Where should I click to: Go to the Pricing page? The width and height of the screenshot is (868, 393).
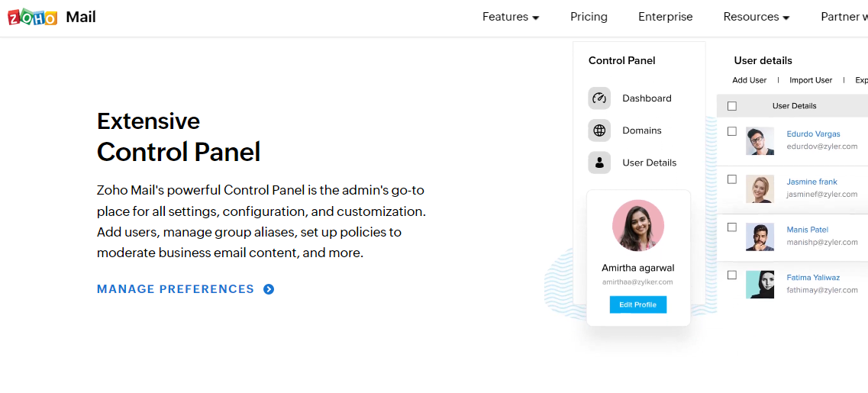[589, 17]
